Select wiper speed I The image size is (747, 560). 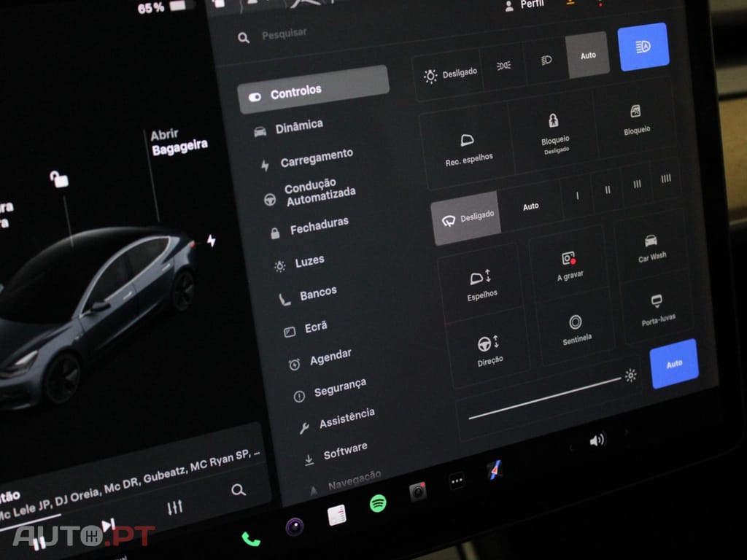tap(578, 195)
